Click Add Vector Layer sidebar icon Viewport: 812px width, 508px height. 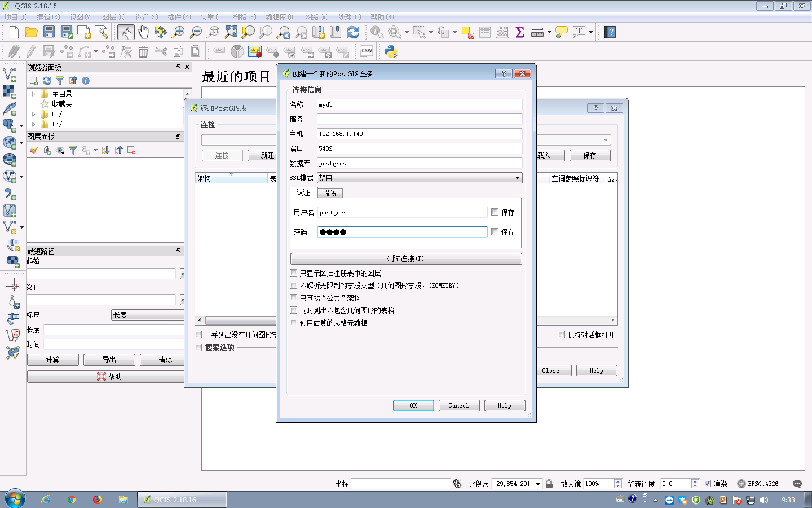click(x=10, y=74)
